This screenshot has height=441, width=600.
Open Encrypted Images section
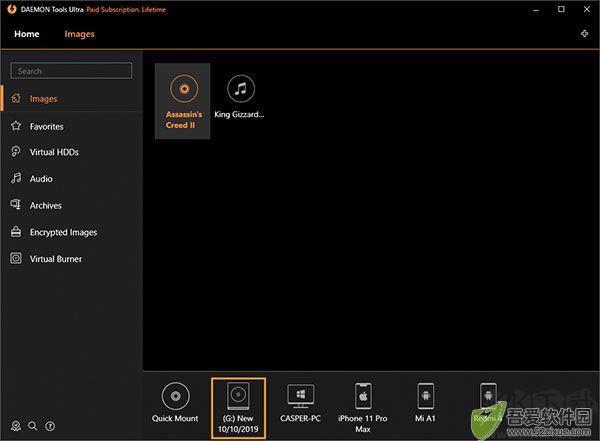[x=72, y=232]
